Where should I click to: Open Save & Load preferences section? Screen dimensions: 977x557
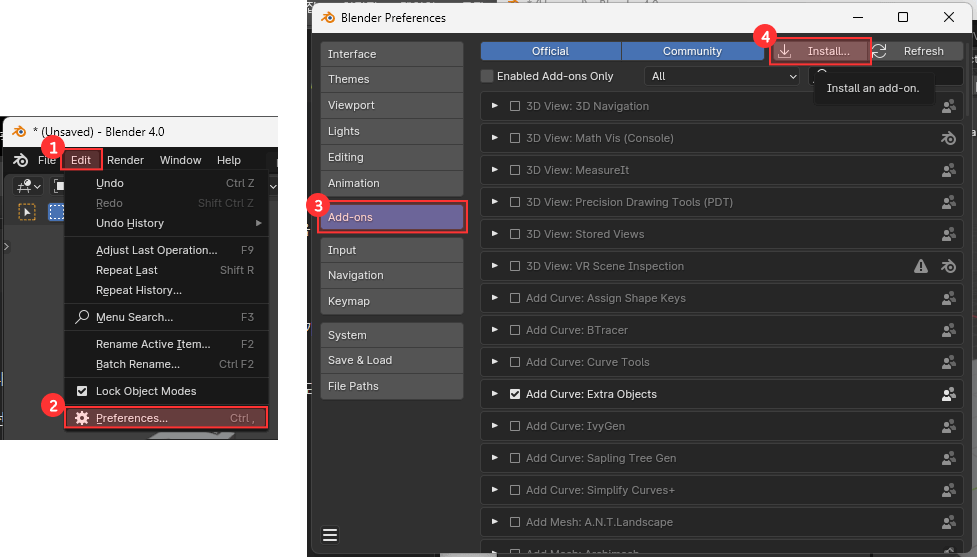point(392,360)
